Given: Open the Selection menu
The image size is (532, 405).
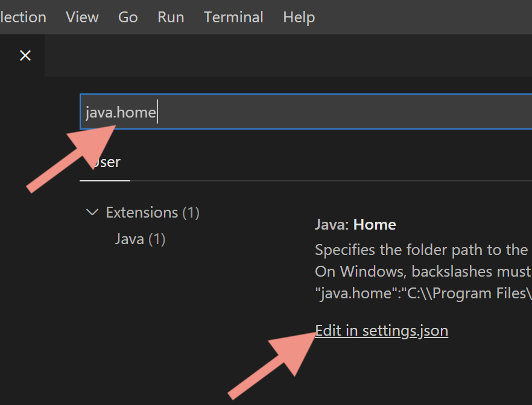Looking at the screenshot, I should [x=23, y=17].
